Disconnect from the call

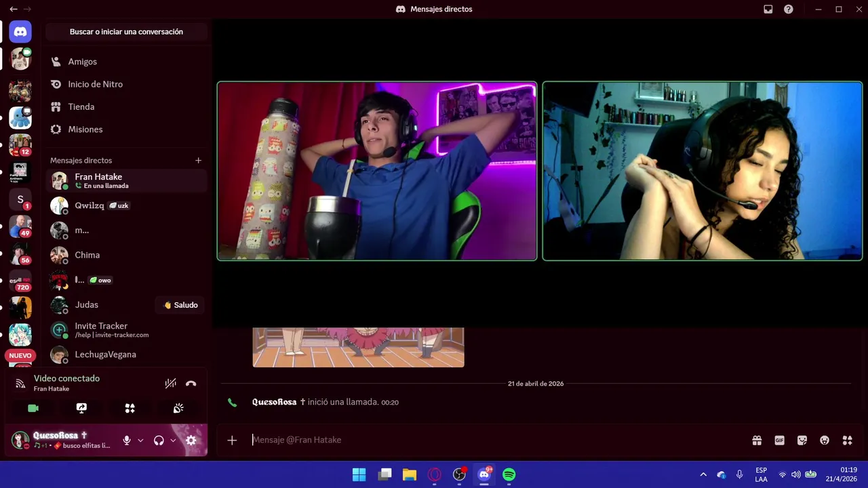[x=191, y=384]
